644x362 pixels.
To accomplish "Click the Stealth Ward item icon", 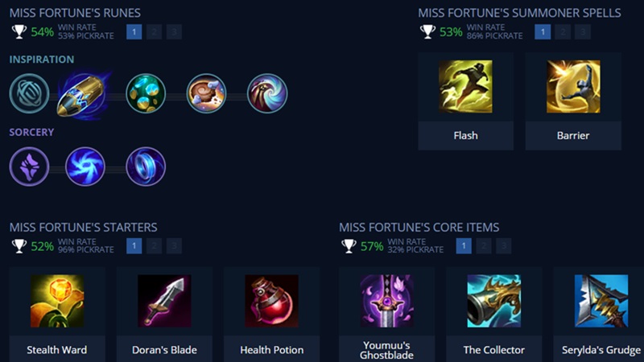I will coord(57,301).
